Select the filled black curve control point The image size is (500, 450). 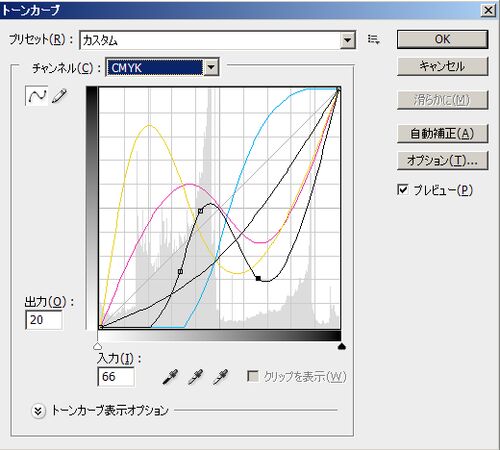pyautogui.click(x=258, y=278)
